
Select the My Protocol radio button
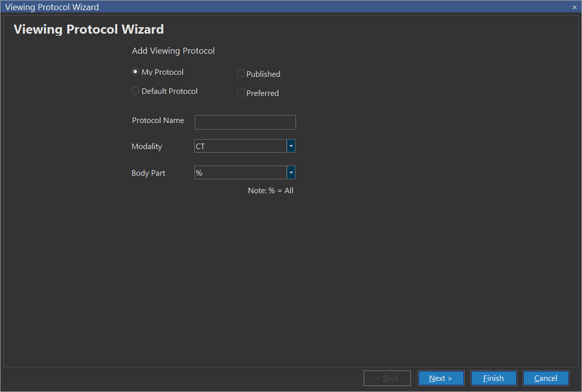pyautogui.click(x=135, y=72)
